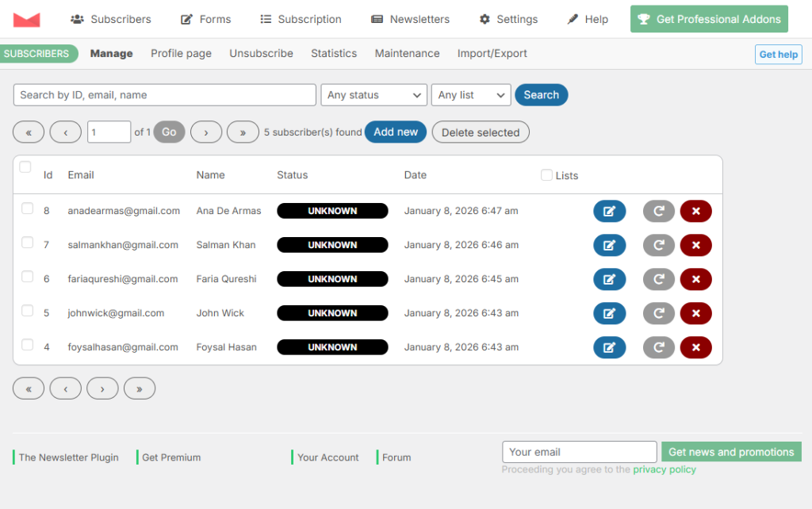Open the Forms top menu
This screenshot has width=812, height=509.
click(x=206, y=20)
